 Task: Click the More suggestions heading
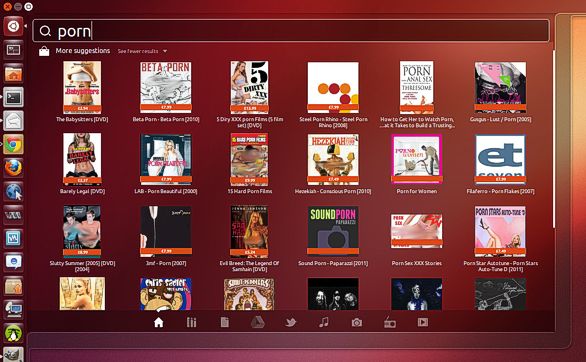click(83, 51)
